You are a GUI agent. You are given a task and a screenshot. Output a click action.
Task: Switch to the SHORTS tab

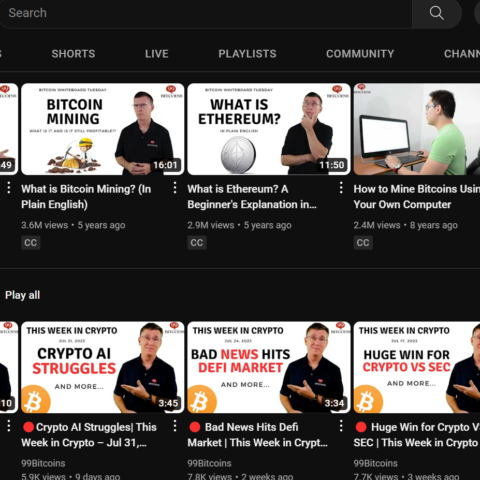click(73, 54)
